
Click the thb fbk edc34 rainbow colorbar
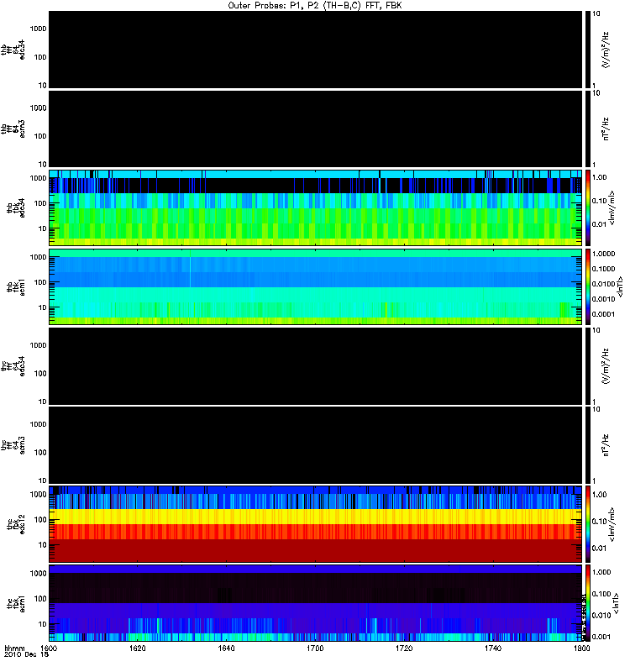[x=588, y=207]
